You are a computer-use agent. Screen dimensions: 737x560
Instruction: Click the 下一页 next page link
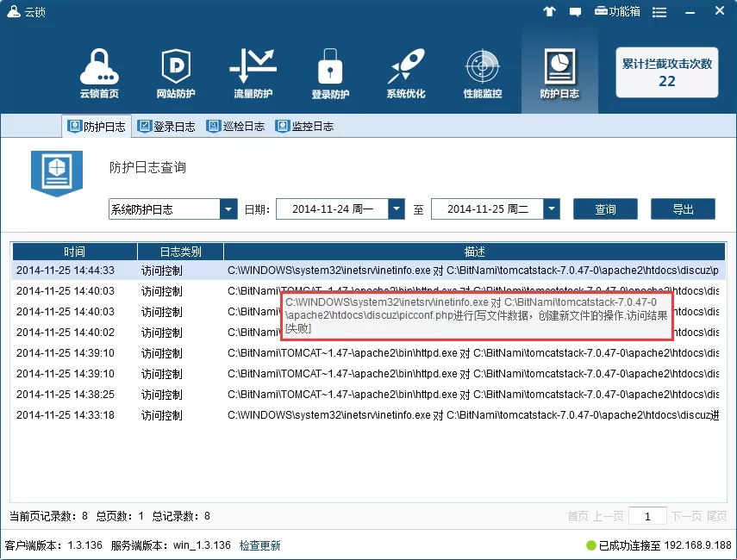686,516
